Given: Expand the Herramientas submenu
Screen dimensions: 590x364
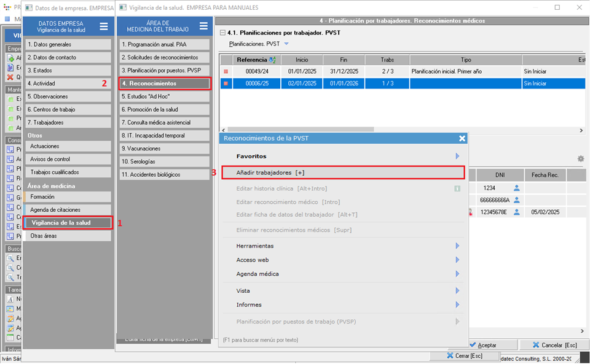Looking at the screenshot, I should click(x=457, y=246).
